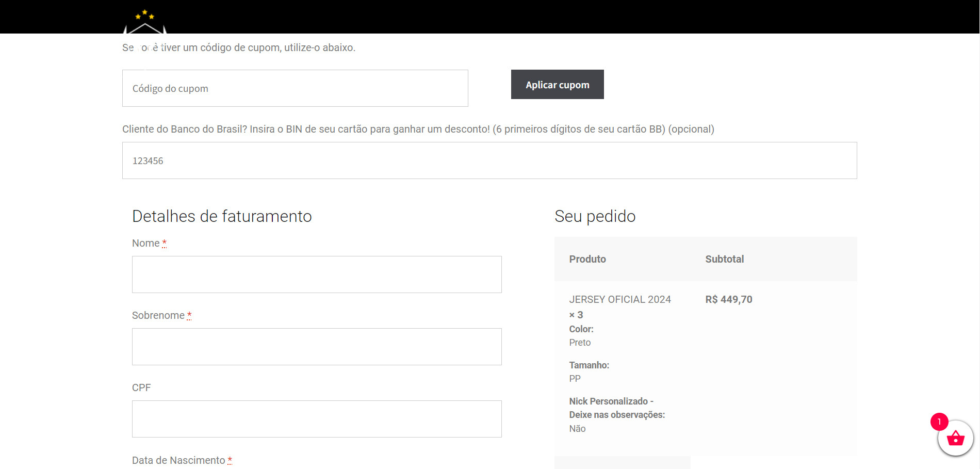
Task: Click the Detalhes de faturamento heading
Action: click(222, 216)
